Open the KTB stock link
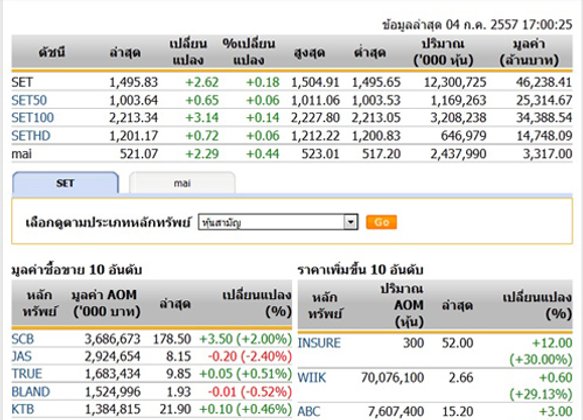 (22, 409)
